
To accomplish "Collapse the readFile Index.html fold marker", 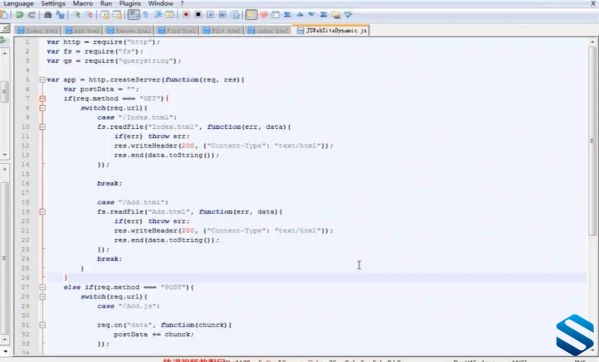I will click(x=42, y=127).
